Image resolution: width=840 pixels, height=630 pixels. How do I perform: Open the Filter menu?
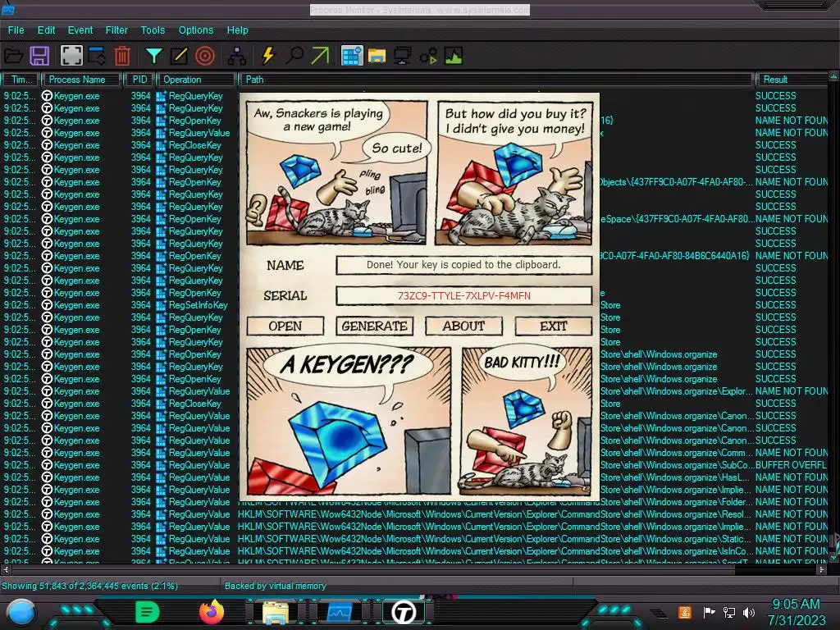[x=116, y=30]
